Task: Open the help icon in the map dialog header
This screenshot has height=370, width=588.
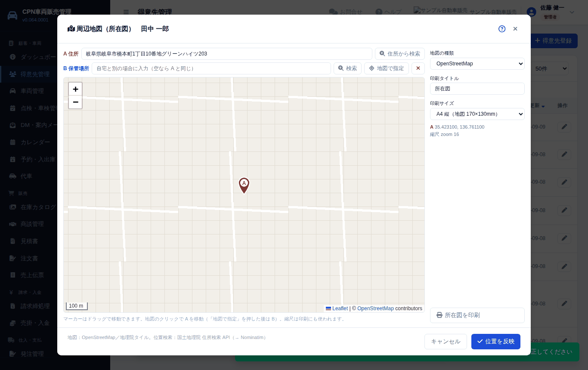Action: pos(502,29)
